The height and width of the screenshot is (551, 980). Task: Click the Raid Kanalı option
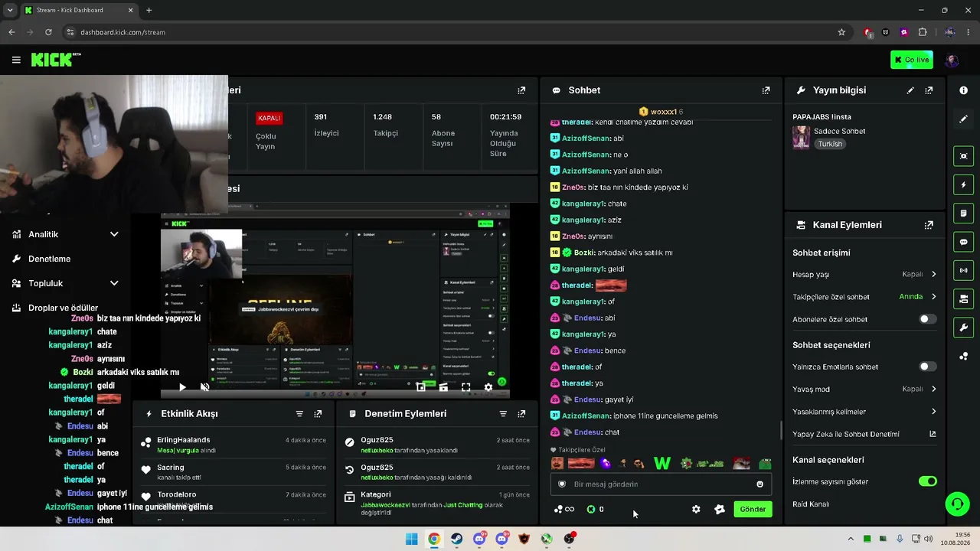coord(811,504)
